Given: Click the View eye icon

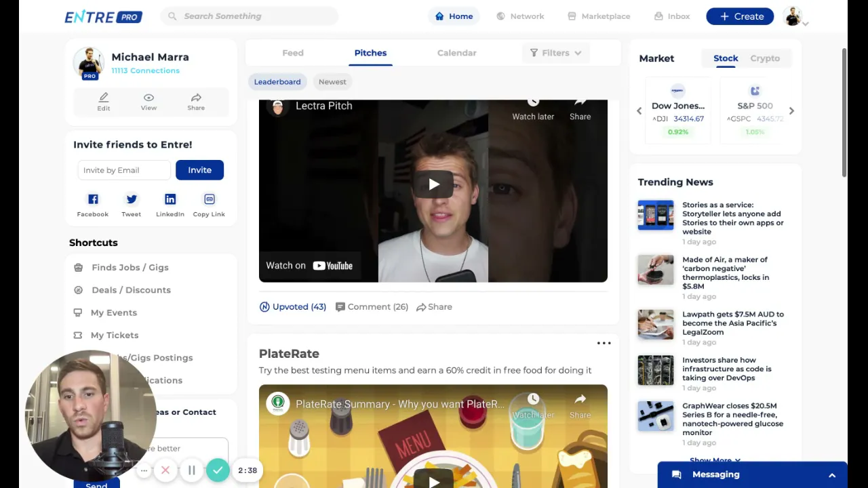Looking at the screenshot, I should click(x=149, y=98).
